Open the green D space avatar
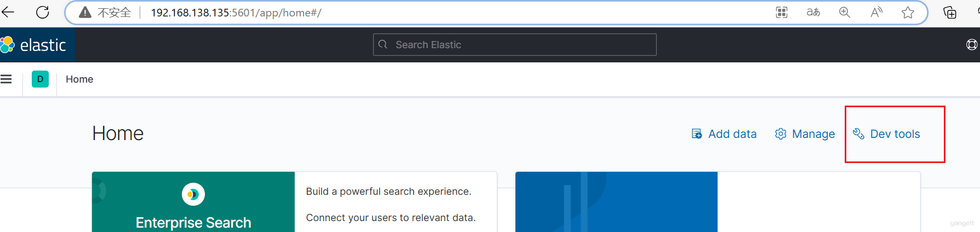 pyautogui.click(x=40, y=79)
